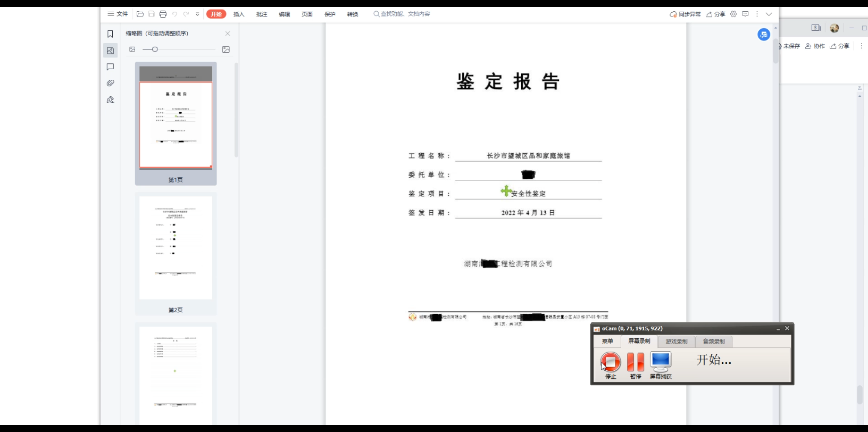Click the blue floating image-convert button
The width and height of the screenshot is (868, 432).
click(x=764, y=35)
